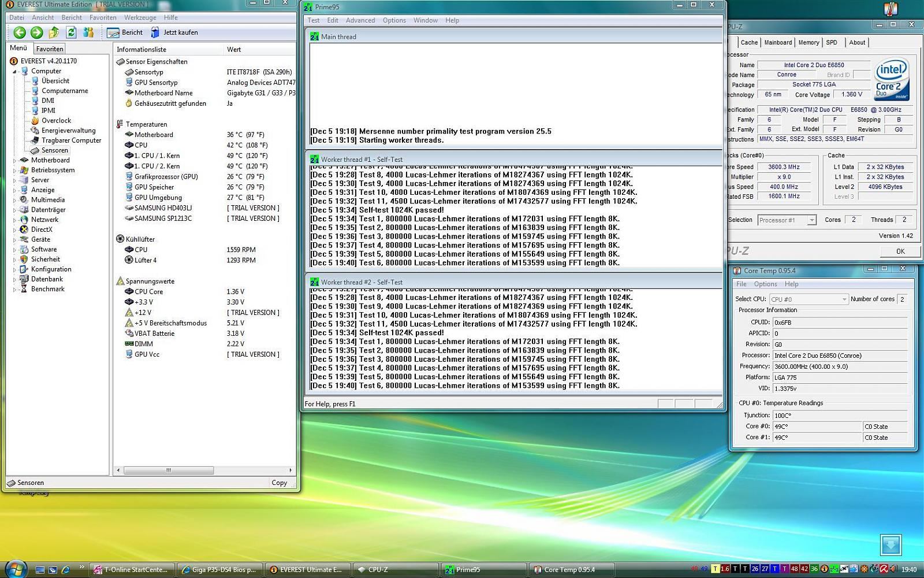Click the left scroll arrow in EVEREST list
Image resolution: width=924 pixels, height=578 pixels.
click(118, 470)
